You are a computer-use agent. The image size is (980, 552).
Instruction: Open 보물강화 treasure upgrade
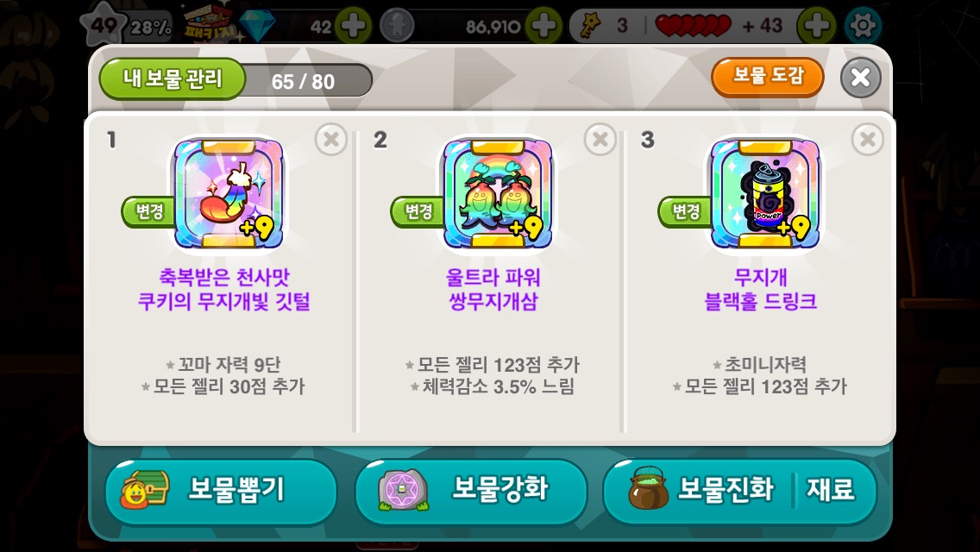[x=471, y=491]
